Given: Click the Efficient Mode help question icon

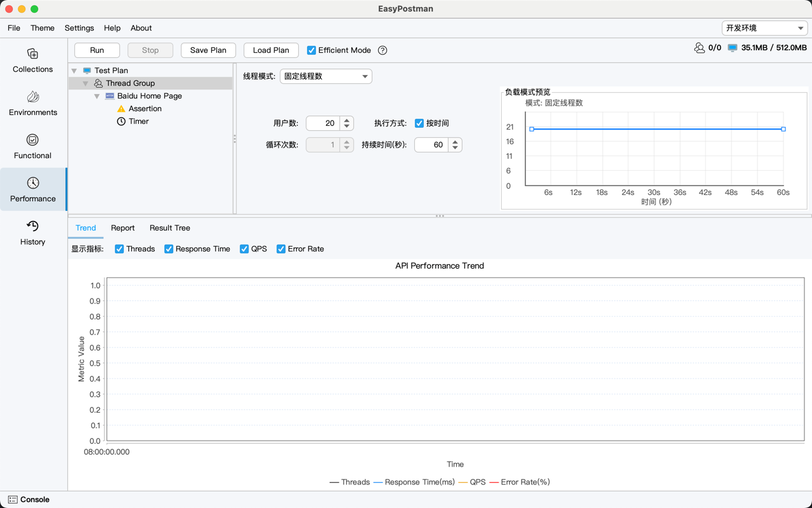Looking at the screenshot, I should click(x=383, y=50).
